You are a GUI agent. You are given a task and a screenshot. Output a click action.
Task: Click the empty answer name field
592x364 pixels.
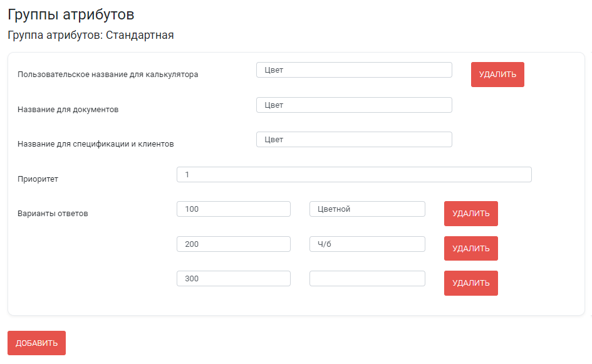[367, 278]
